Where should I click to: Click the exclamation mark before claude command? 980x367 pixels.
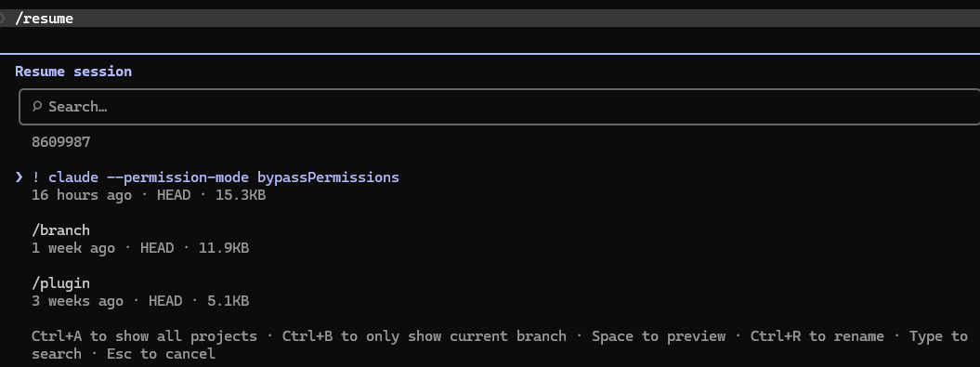coord(35,177)
